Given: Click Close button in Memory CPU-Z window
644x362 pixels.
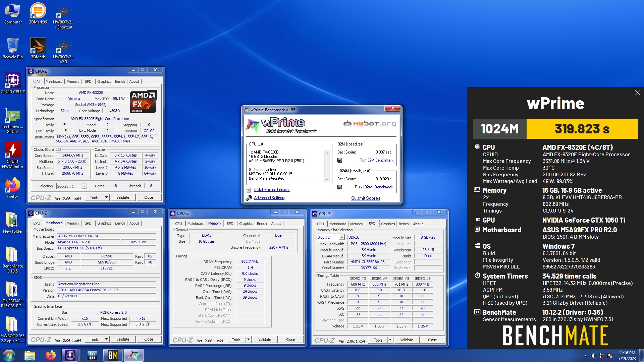Looking at the screenshot, I should [x=290, y=340].
